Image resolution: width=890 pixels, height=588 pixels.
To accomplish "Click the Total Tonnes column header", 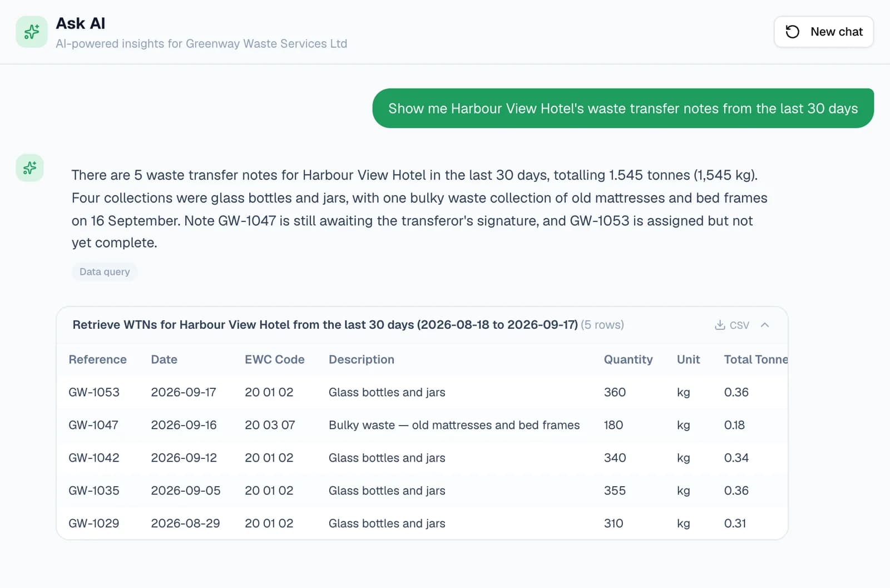I will tap(756, 359).
